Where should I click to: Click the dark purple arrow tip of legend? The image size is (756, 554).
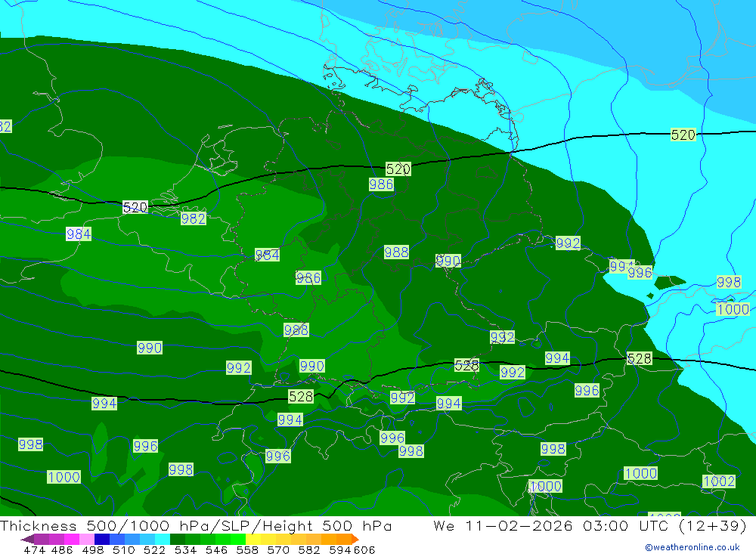27,539
